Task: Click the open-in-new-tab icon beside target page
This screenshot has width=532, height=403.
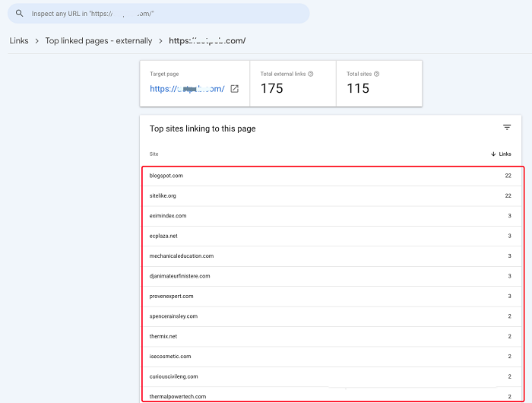Action: tap(234, 89)
